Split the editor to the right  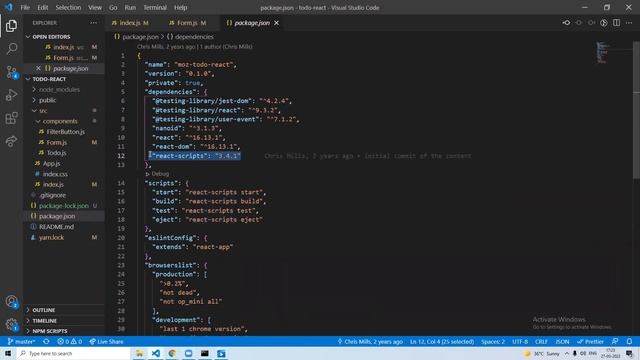click(616, 23)
